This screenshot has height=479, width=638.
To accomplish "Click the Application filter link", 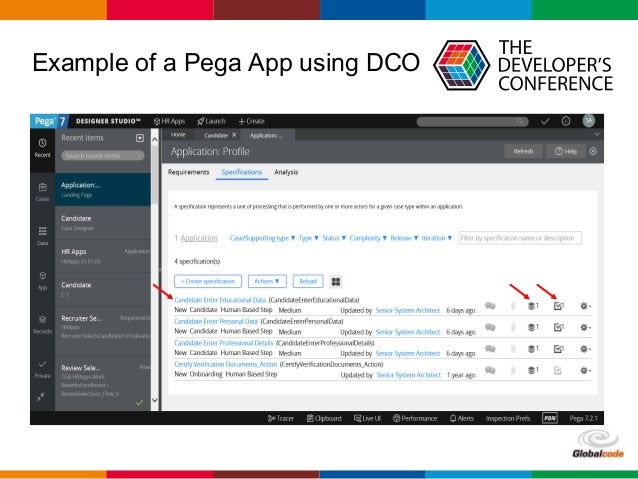I will point(199,238).
